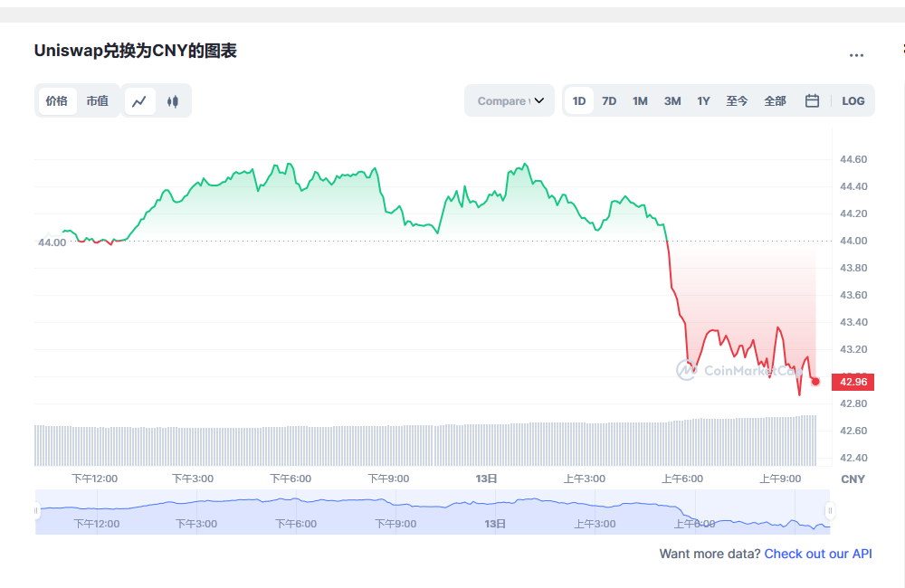Select the 1Y time range
Screen dimensions: 905x588
pyautogui.click(x=703, y=101)
